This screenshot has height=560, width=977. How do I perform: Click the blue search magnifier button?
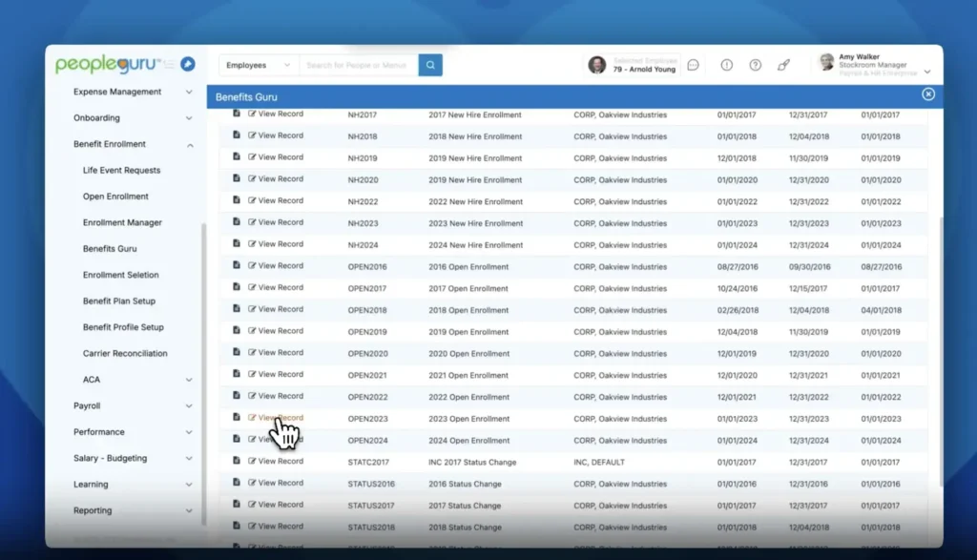point(430,65)
